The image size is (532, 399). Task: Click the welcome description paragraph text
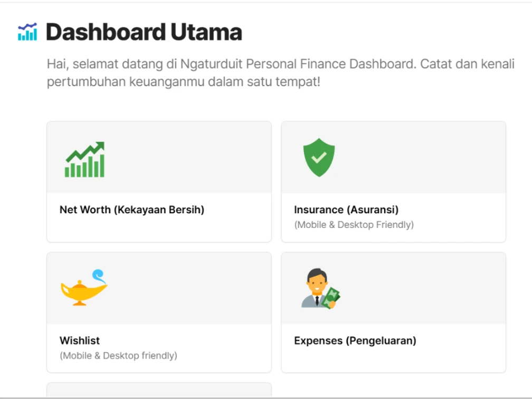280,73
